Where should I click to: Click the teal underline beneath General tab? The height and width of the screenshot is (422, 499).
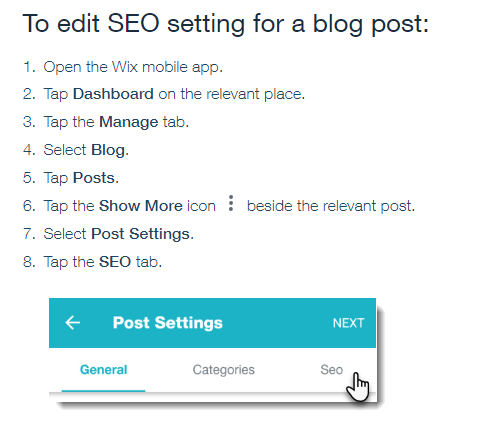104,391
